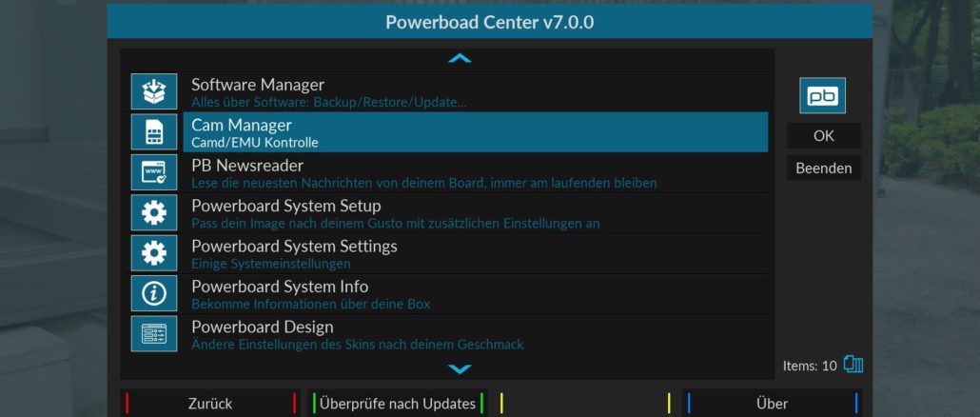The height and width of the screenshot is (417, 980).
Task: Click the empty yellow function button
Action: point(585,404)
